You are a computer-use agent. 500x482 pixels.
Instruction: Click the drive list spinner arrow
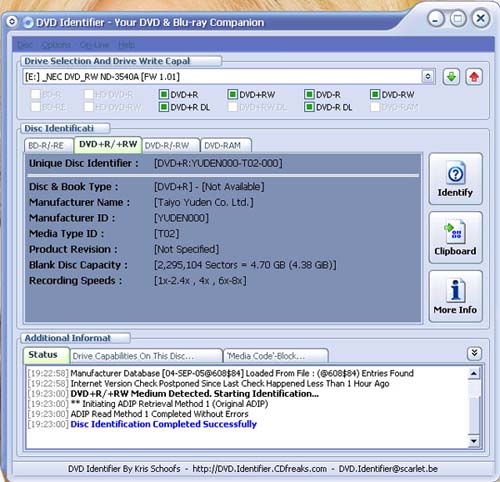[x=428, y=77]
